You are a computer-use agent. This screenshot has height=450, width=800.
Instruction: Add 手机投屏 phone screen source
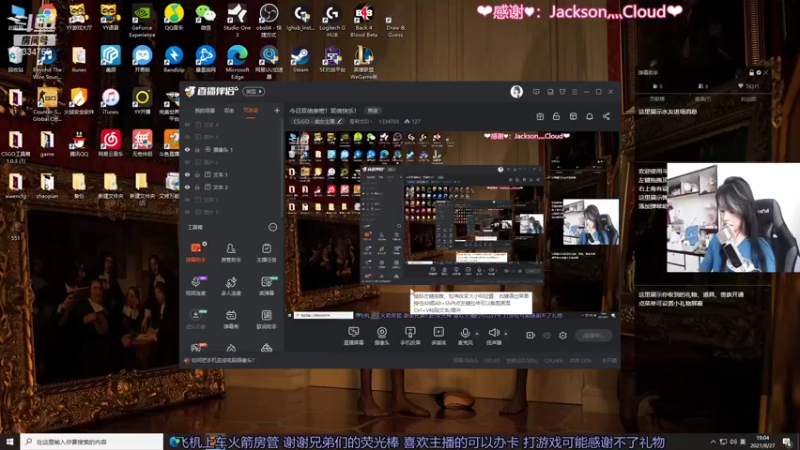(x=410, y=336)
